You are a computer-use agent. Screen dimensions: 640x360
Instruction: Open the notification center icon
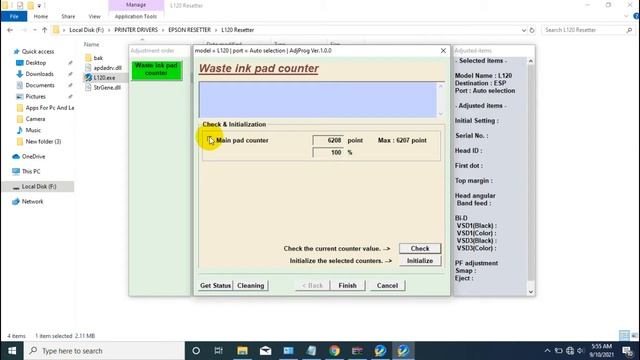628,351
